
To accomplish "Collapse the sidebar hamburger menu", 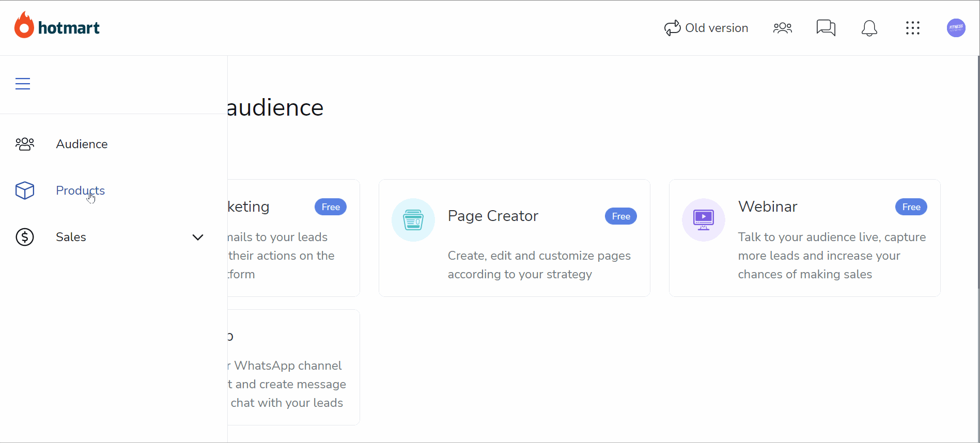I will click(23, 84).
